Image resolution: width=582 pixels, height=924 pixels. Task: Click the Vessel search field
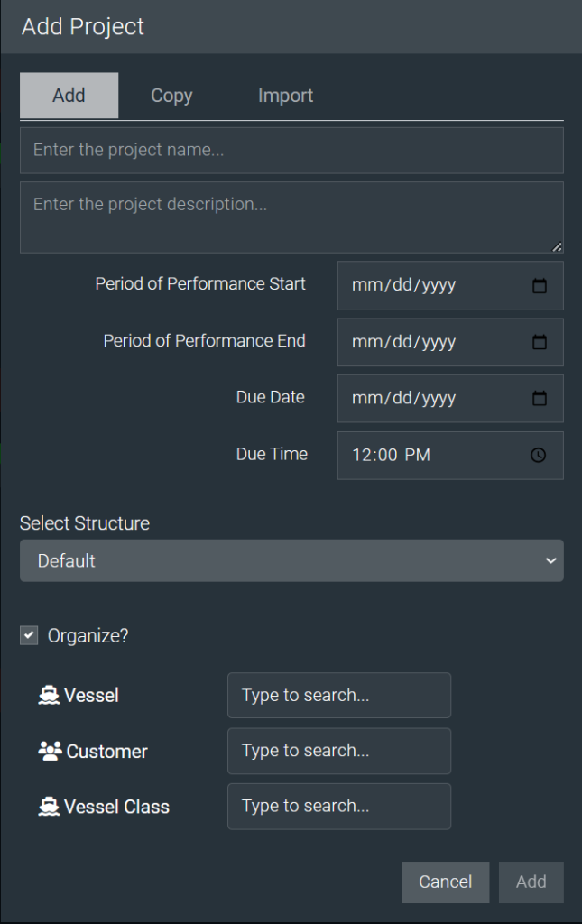point(339,696)
